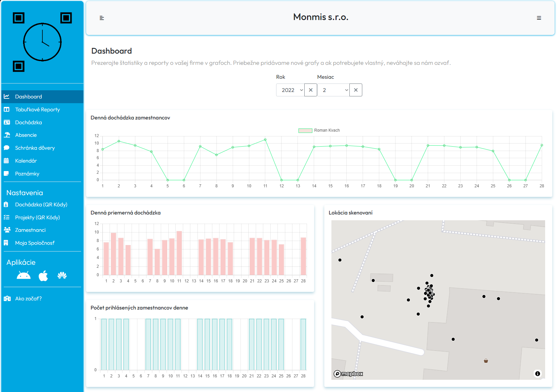
Task: Click the mapbox logo on the map
Action: pyautogui.click(x=348, y=374)
